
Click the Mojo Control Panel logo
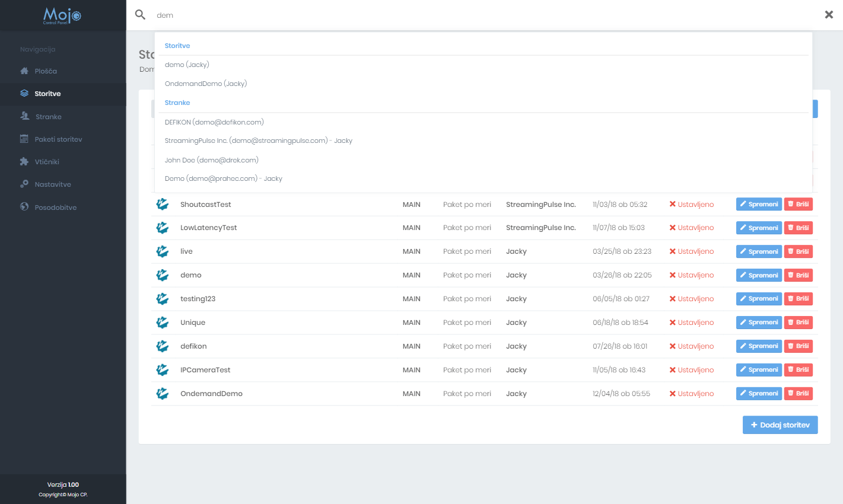(62, 15)
